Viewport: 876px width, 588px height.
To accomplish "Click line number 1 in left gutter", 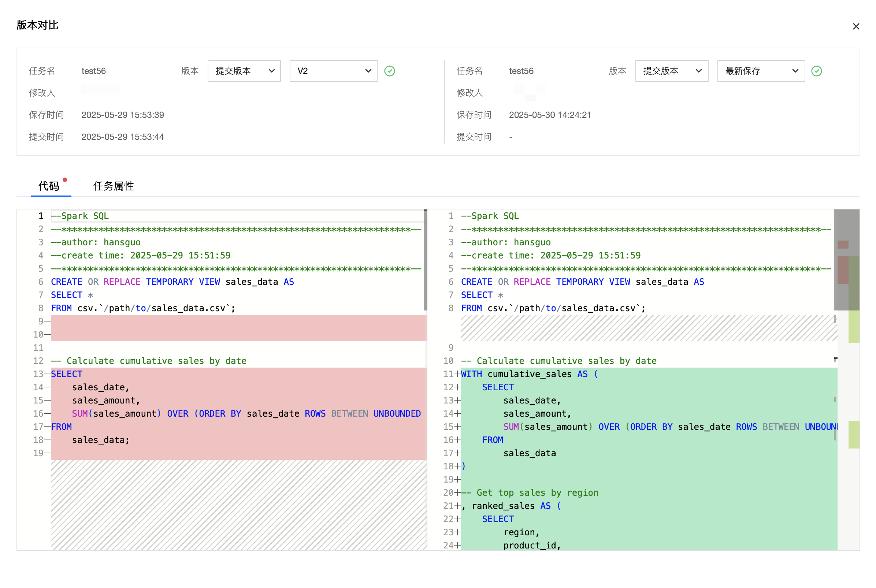I will 41,216.
